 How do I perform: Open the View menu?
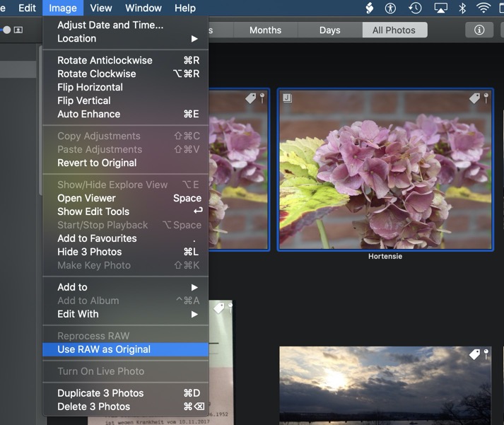(x=101, y=8)
